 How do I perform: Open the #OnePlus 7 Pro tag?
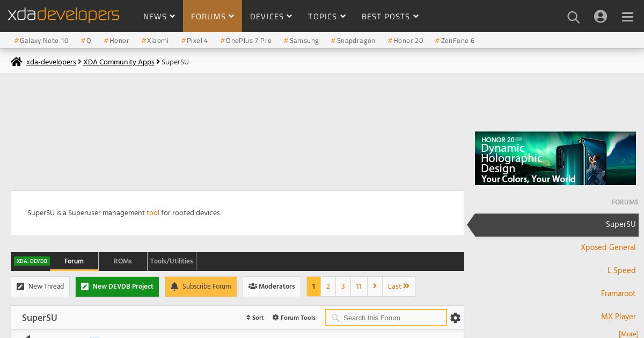pyautogui.click(x=246, y=41)
